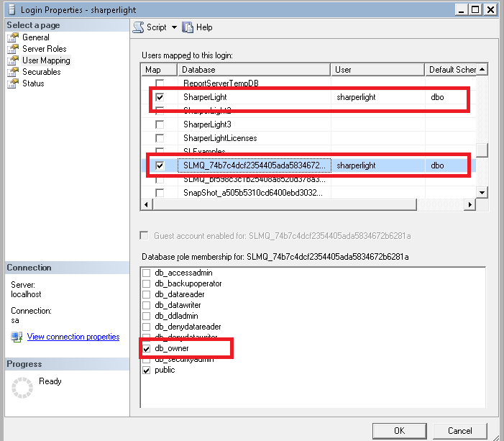This screenshot has height=441, width=504.
Task: Enable db_datareader role membership
Action: [146, 294]
